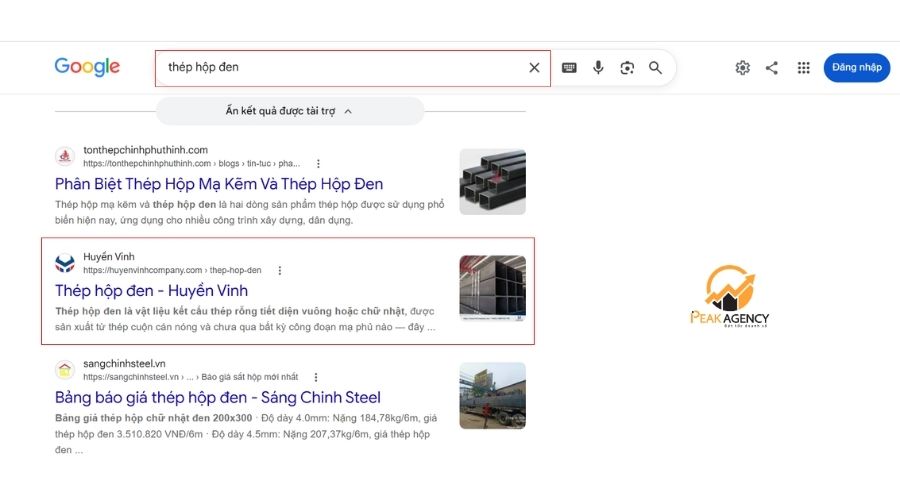Click the sangchinhsteel.vn breadcrumb URL
900x500 pixels.
pyautogui.click(x=191, y=377)
